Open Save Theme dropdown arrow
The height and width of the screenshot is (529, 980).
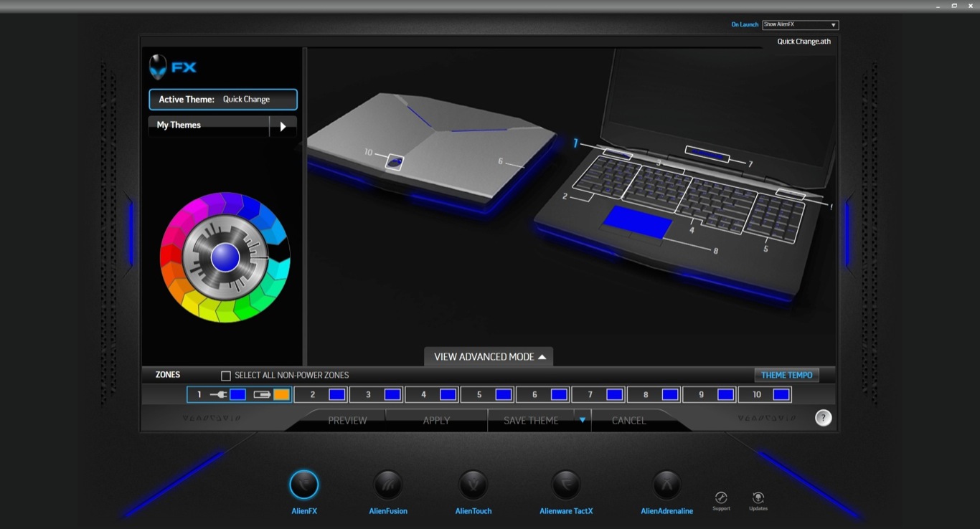click(583, 420)
